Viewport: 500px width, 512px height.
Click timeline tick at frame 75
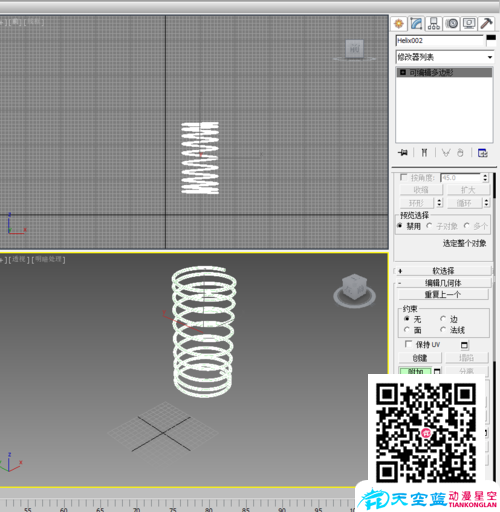173,503
